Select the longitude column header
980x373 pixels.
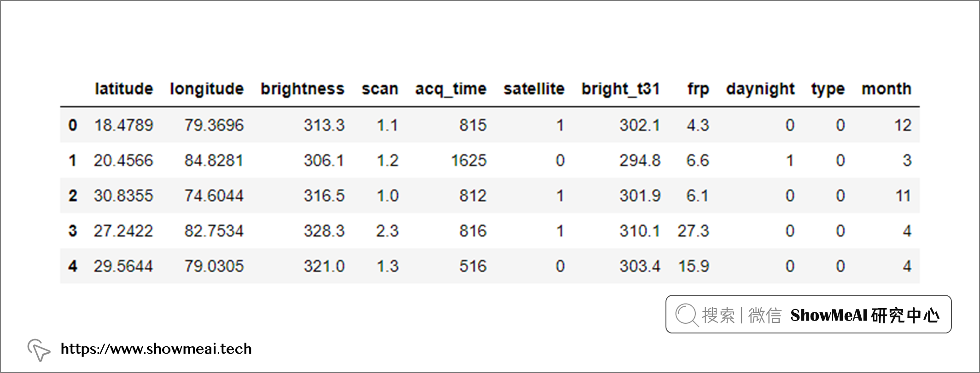coord(207,89)
